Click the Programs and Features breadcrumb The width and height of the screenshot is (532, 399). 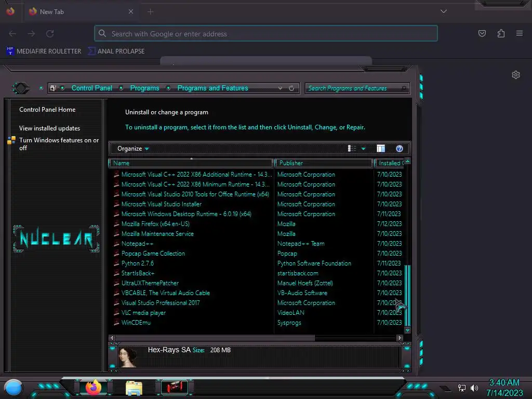coord(212,88)
